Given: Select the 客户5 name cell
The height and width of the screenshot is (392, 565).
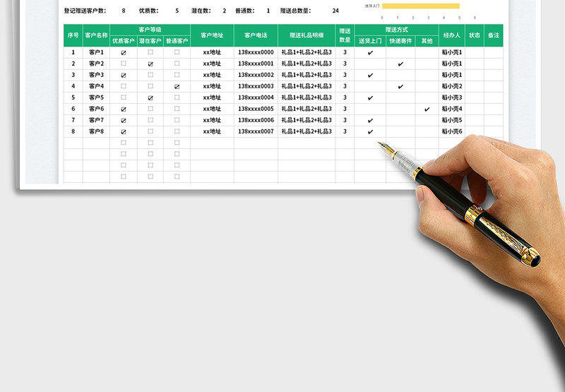Looking at the screenshot, I should pyautogui.click(x=96, y=97).
